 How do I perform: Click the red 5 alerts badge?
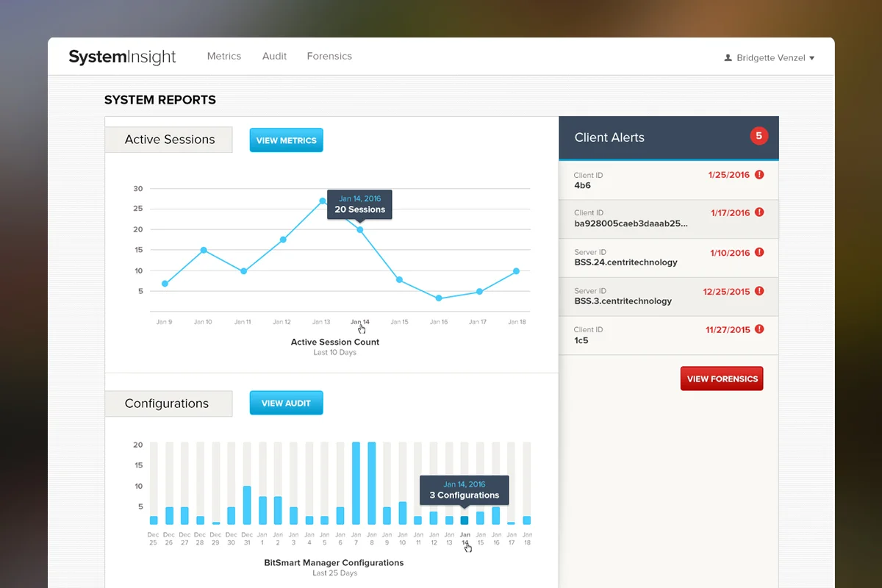point(759,136)
